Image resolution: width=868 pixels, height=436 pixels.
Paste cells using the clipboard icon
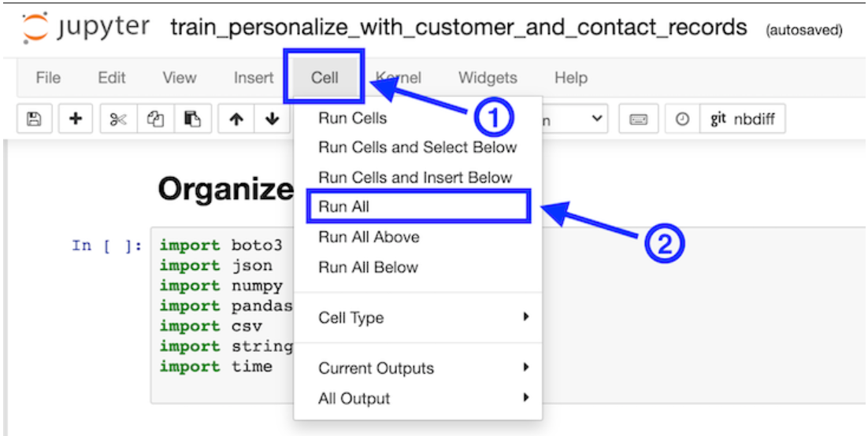click(191, 119)
